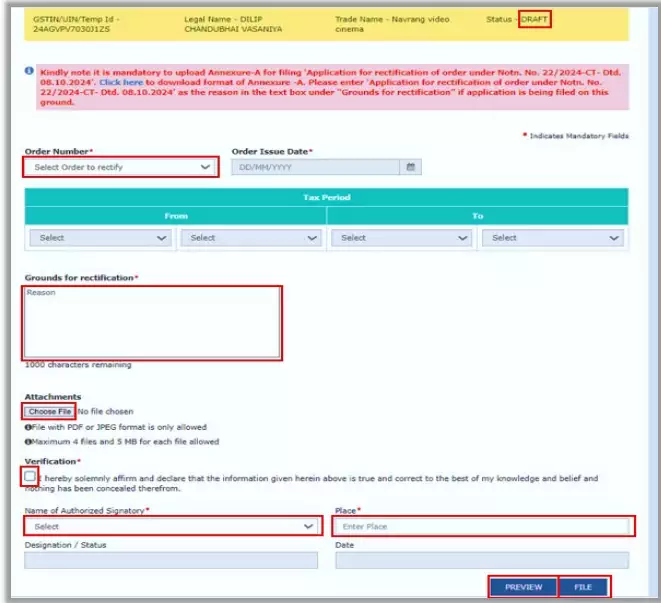
Task: Open the calendar date picker icon
Action: pos(411,167)
